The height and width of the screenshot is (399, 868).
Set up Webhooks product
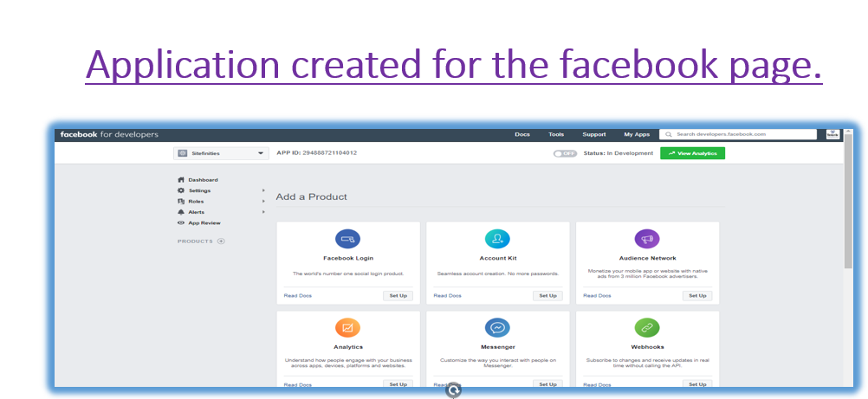click(x=697, y=383)
